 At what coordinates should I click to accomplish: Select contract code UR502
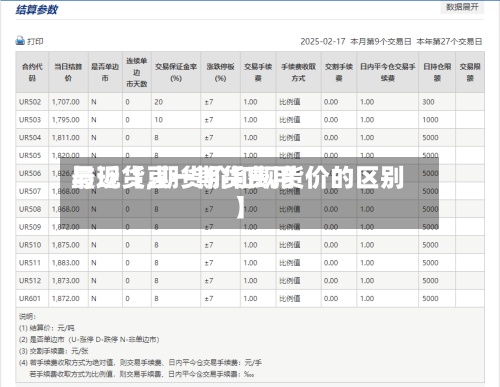[30, 102]
